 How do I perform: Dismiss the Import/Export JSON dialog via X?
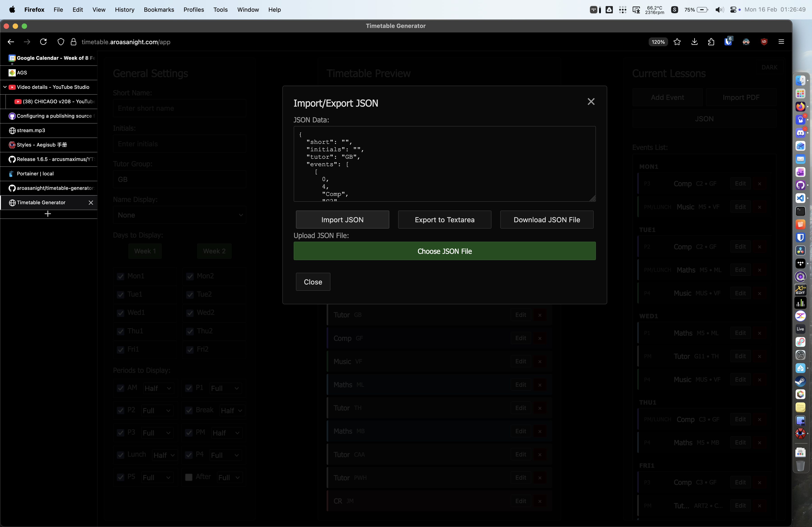click(591, 102)
